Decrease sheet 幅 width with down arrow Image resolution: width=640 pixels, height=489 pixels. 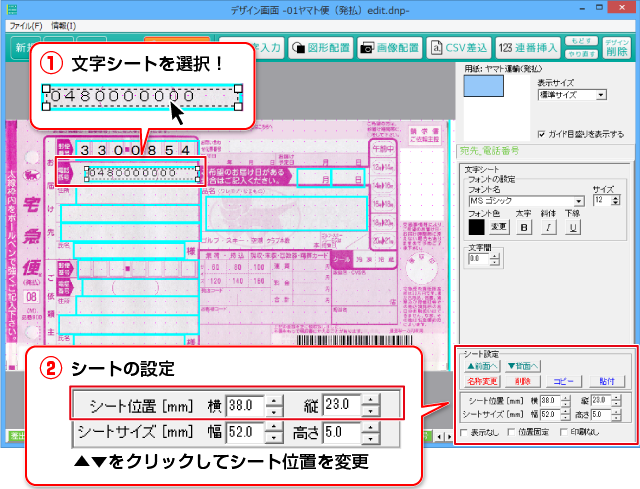pos(566,418)
